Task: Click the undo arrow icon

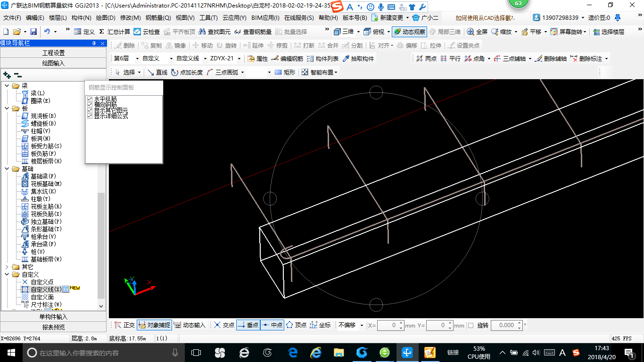Action: [47, 32]
